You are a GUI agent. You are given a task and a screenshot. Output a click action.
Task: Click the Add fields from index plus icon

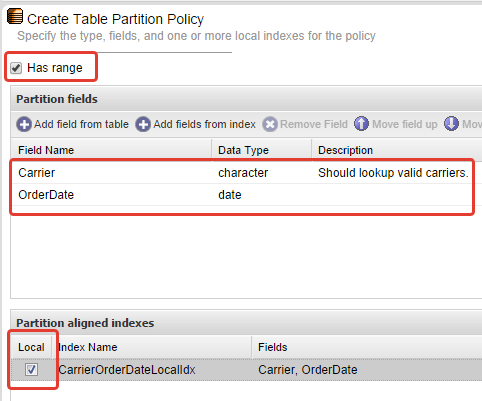[x=143, y=124]
